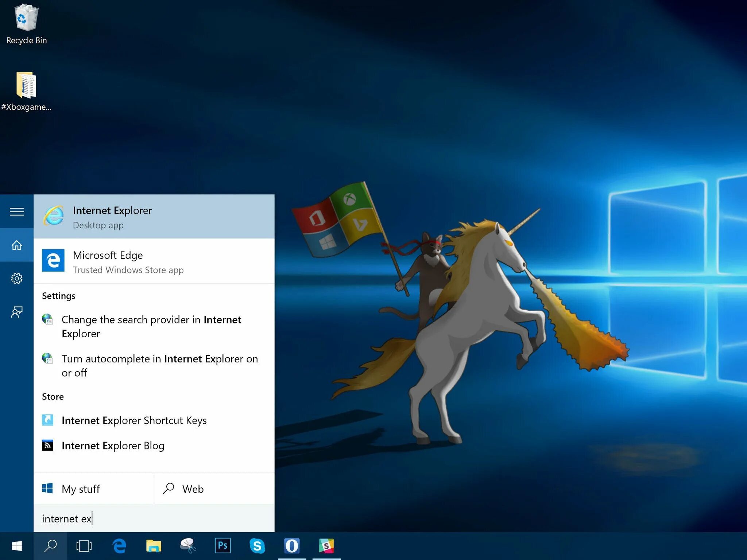Open Skype from the taskbar

pos(257,546)
